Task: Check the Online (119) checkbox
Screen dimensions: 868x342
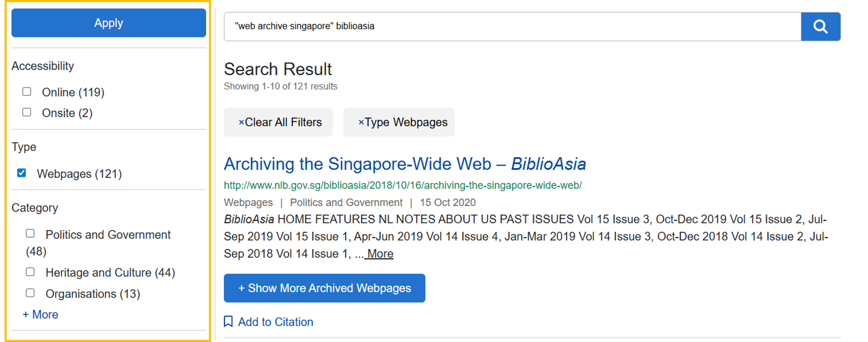Action: pyautogui.click(x=27, y=92)
